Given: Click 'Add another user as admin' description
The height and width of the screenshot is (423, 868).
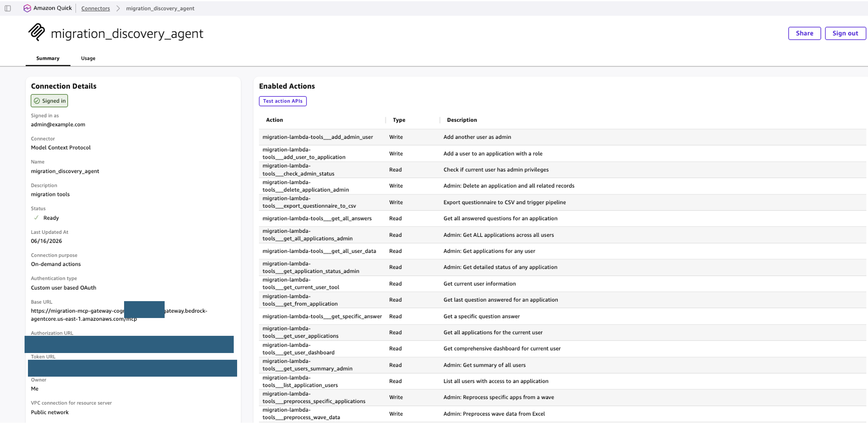Looking at the screenshot, I should 477,137.
